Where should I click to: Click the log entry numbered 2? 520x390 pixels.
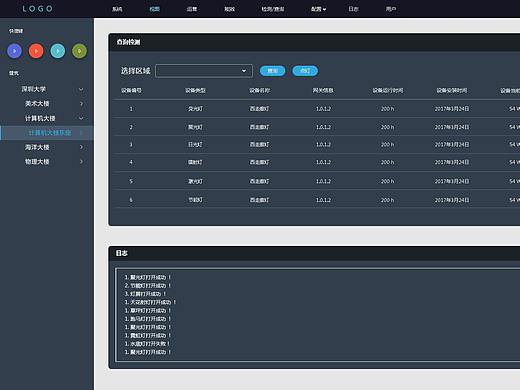click(148, 286)
